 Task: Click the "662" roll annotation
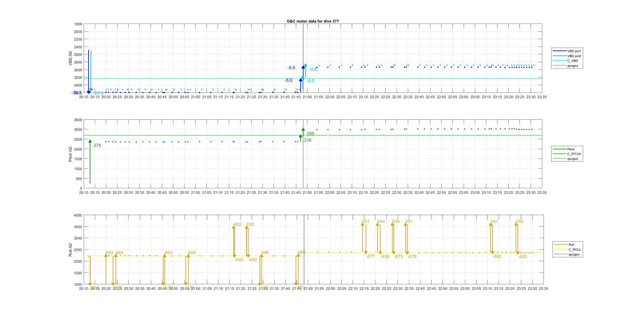[x=237, y=225]
